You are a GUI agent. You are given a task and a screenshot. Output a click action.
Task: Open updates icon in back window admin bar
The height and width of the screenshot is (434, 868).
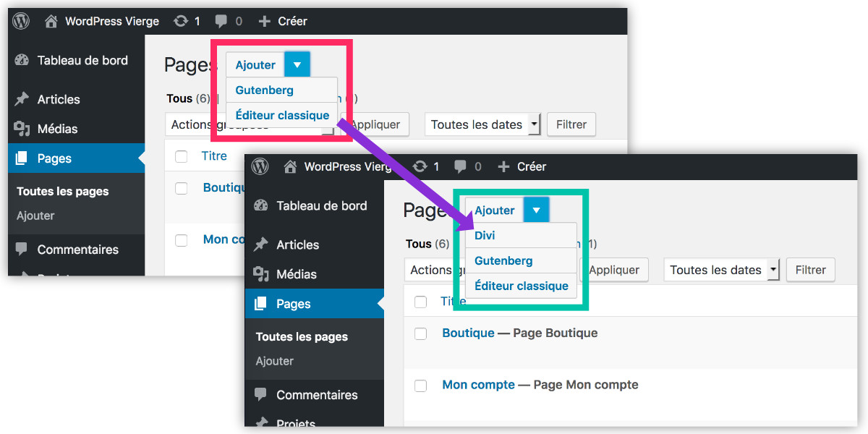[181, 22]
